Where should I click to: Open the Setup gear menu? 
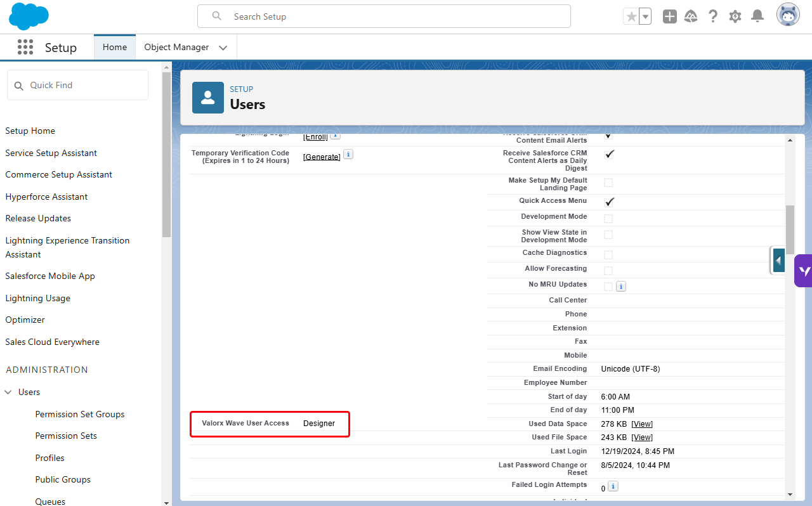735,16
